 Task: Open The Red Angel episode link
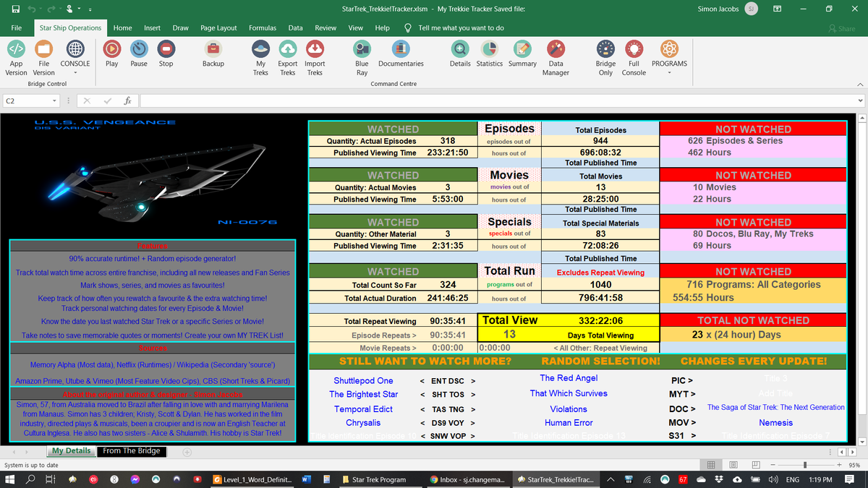[569, 378]
